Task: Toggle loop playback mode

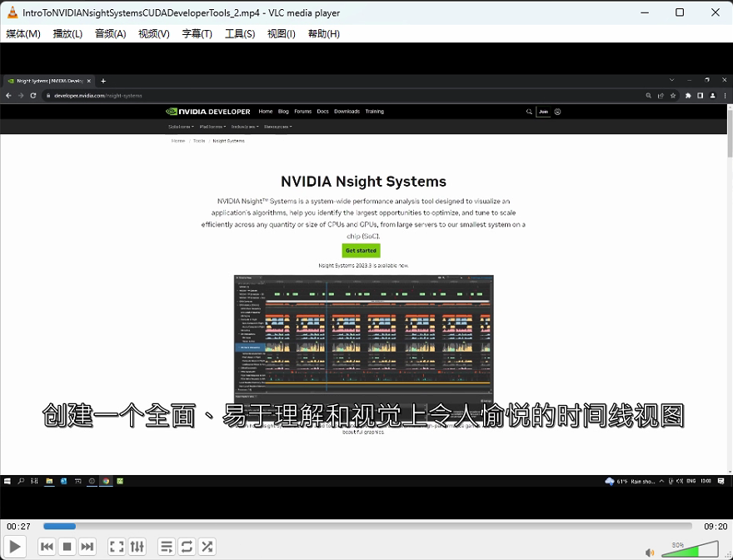Action: click(187, 547)
